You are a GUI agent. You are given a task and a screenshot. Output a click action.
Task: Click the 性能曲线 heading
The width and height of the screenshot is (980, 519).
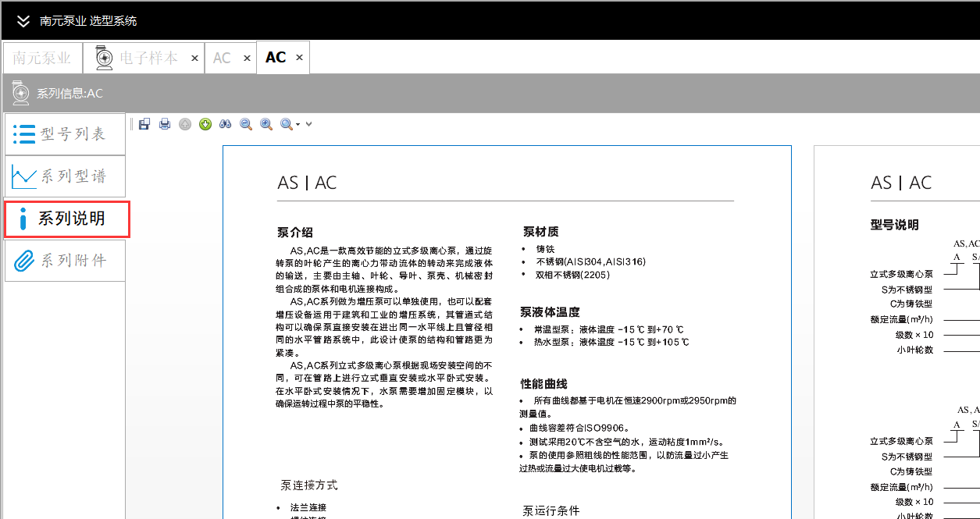coord(544,383)
